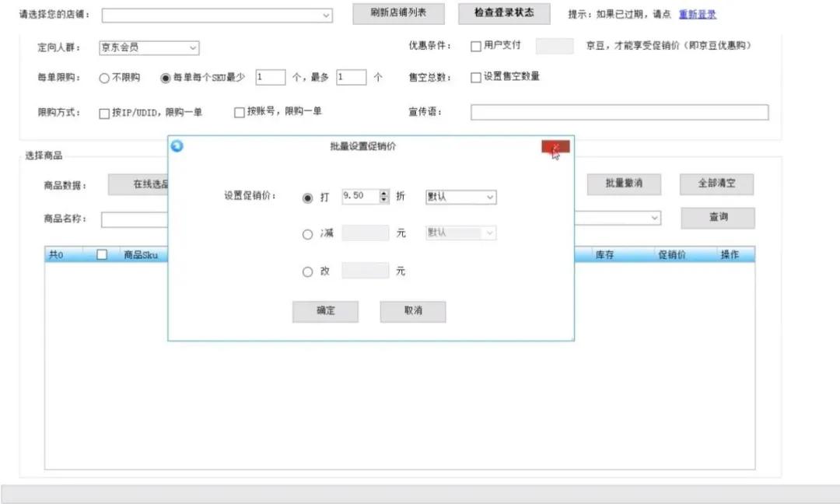Click the 取消 button in dialog

[x=413, y=311]
